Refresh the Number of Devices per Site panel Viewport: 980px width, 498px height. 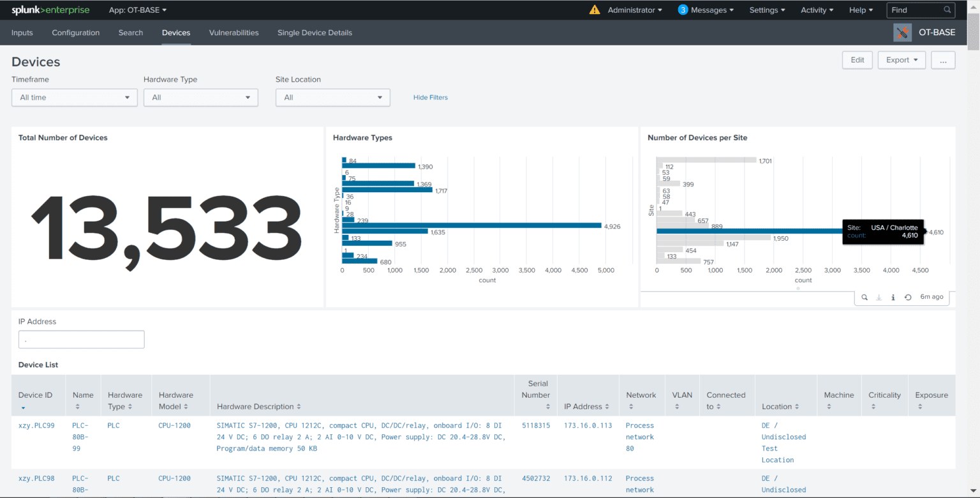(907, 297)
